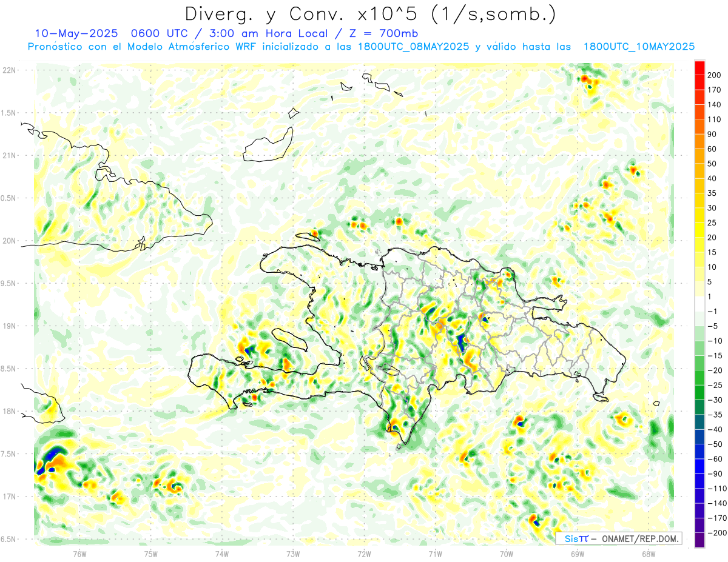Click the "0.5N" latitude axis label
Screen dimensions: 728x562
coord(8,198)
